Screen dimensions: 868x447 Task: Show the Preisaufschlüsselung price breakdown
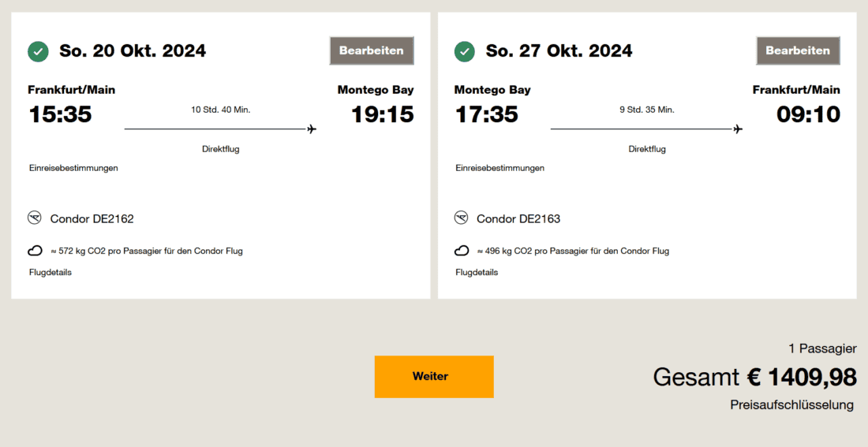pos(791,405)
